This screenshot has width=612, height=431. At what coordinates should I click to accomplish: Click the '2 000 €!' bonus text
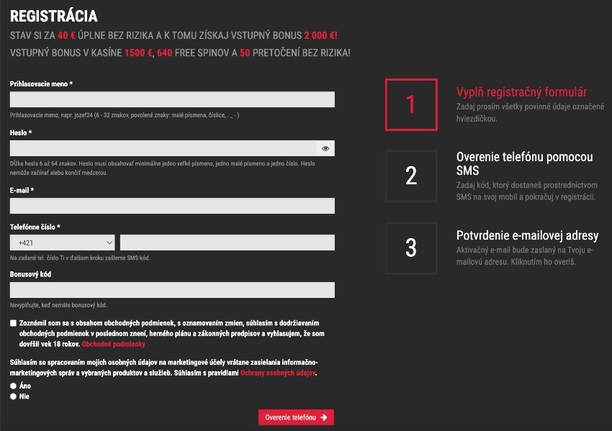coord(321,36)
